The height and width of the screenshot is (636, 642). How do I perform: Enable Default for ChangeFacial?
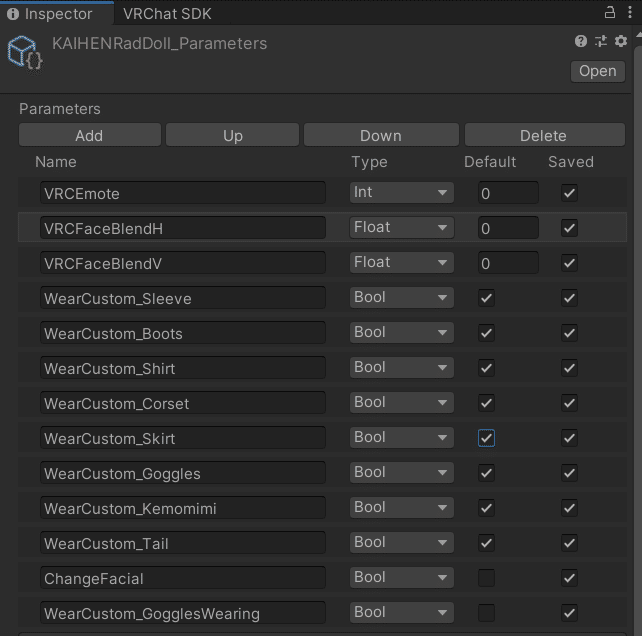[486, 578]
